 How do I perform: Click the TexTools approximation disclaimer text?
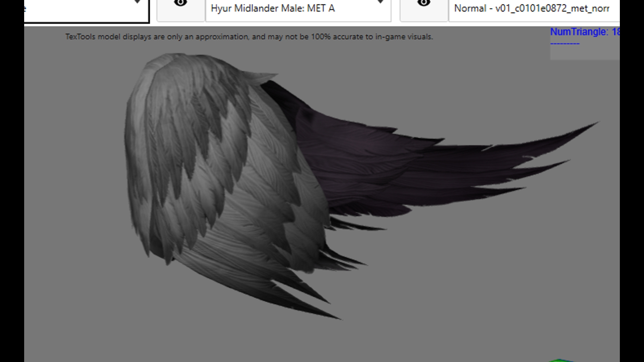pos(249,37)
